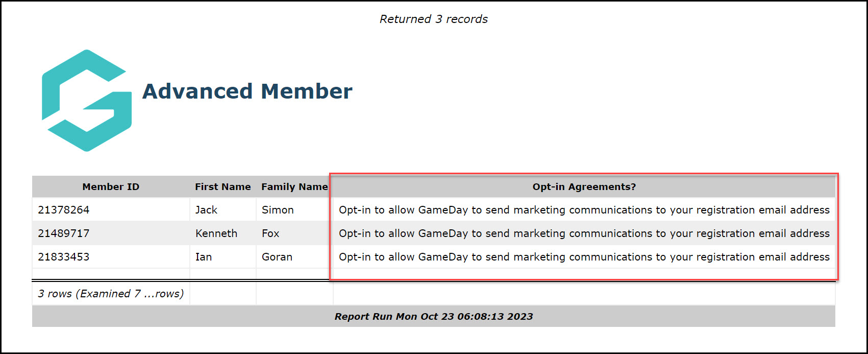
Task: Click the Opt-in Agreements? column header
Action: 584,187
